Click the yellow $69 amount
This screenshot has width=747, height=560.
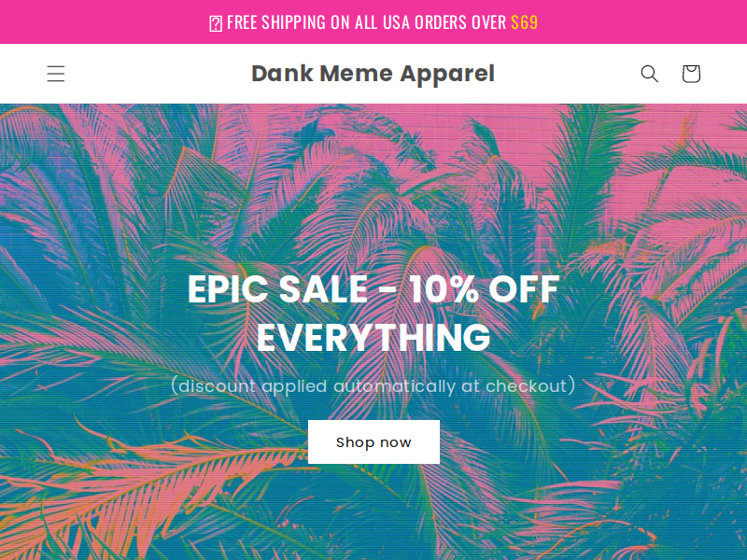[525, 22]
